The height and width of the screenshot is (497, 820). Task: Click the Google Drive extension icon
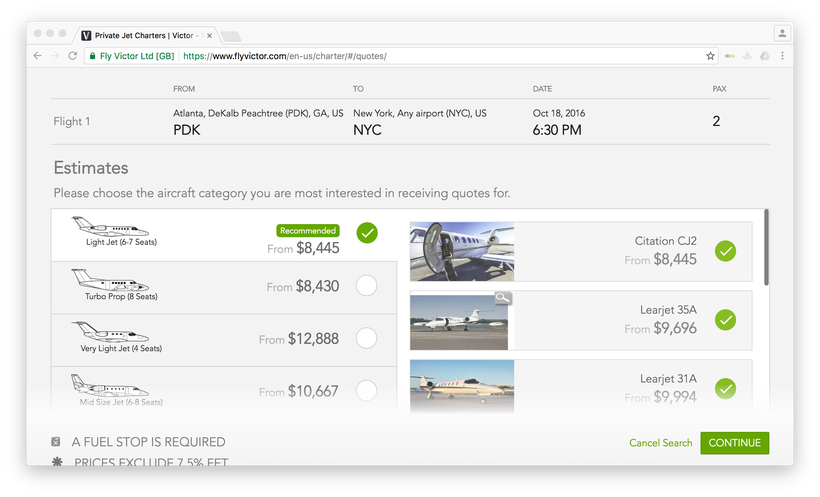[x=765, y=55]
